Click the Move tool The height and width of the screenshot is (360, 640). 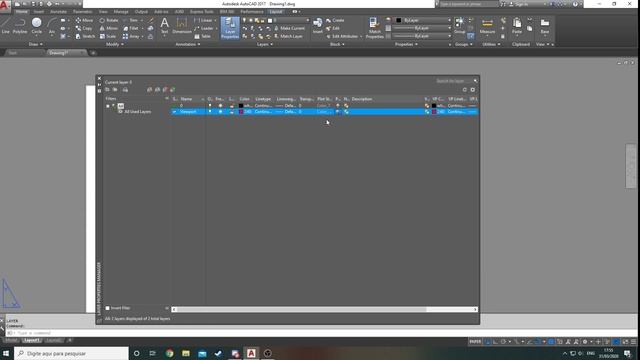(x=84, y=20)
